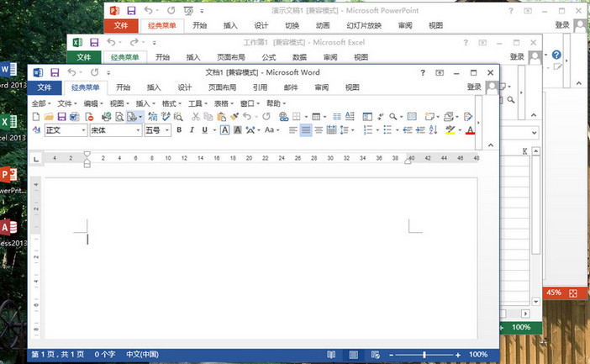This screenshot has height=364, width=590.
Task: Click the blue 文件 button in Word
Action: [45, 87]
